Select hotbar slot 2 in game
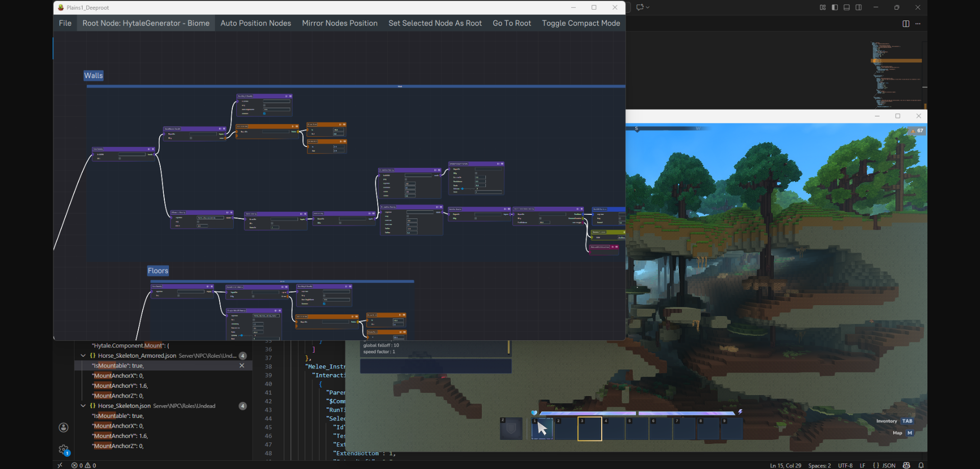This screenshot has height=469, width=980. click(x=566, y=429)
